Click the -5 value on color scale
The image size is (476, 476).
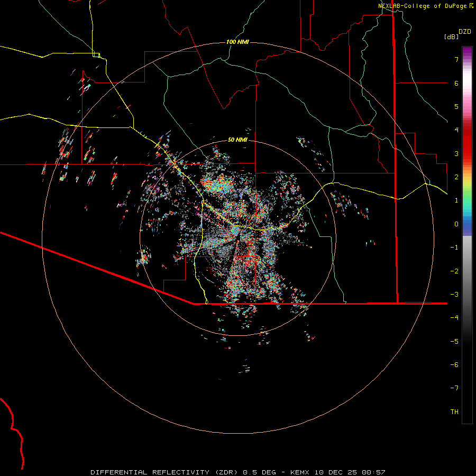point(454,342)
